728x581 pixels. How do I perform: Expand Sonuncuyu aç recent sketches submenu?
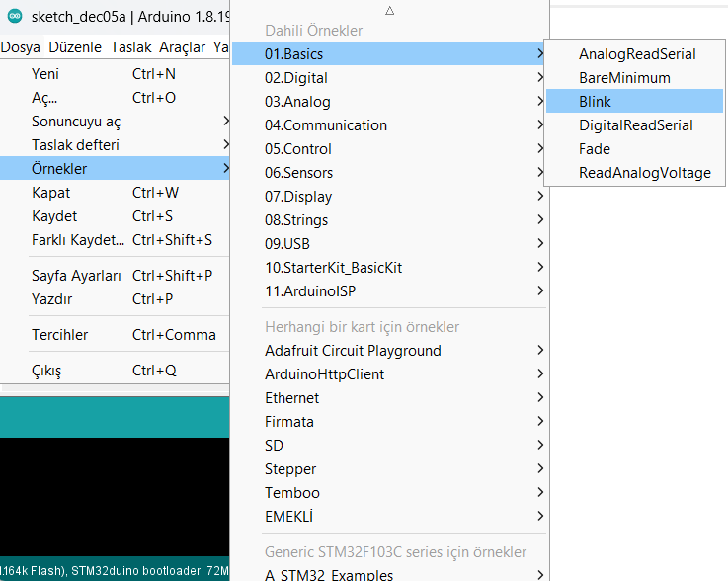coord(76,122)
